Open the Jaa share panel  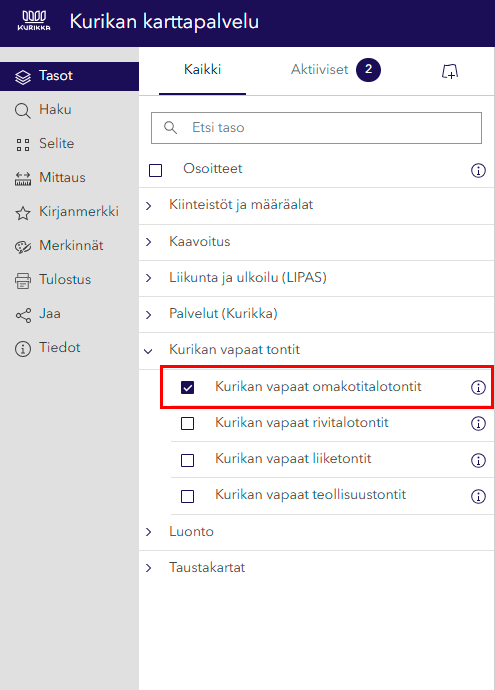(69, 314)
